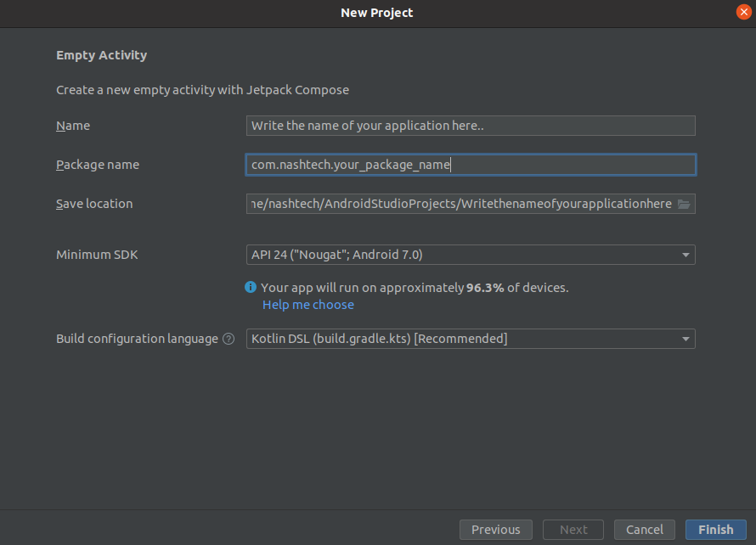Open the Build configuration language dropdown
The width and height of the screenshot is (756, 545).
[x=470, y=339]
